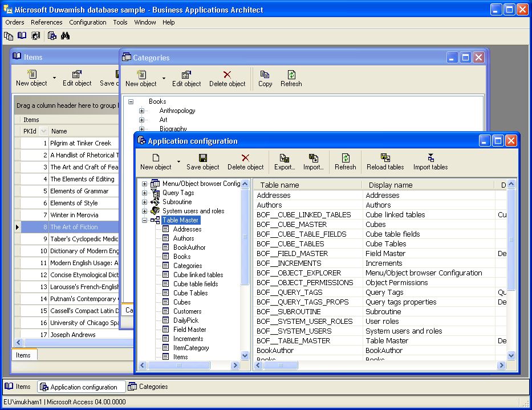Expand the Query Tags node
Image resolution: width=532 pixels, height=410 pixels.
coord(144,193)
